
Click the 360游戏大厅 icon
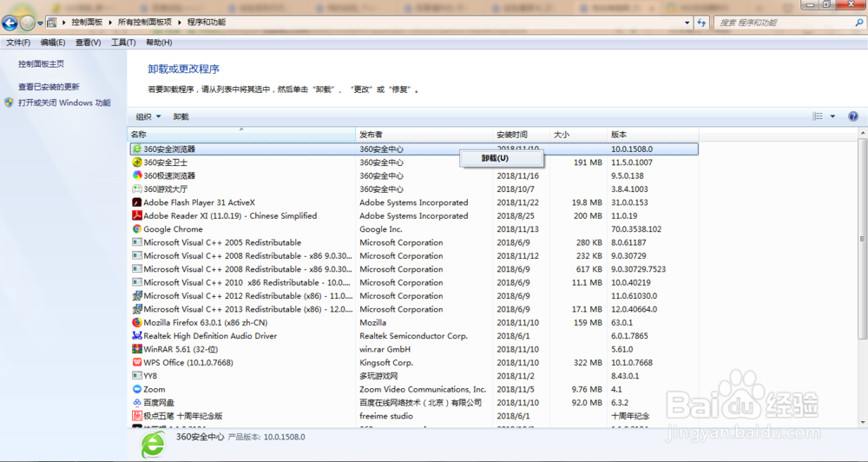[x=137, y=189]
